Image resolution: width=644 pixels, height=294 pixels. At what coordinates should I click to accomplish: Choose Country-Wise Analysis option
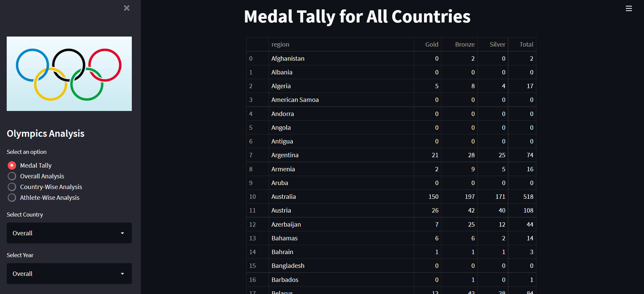[12, 187]
